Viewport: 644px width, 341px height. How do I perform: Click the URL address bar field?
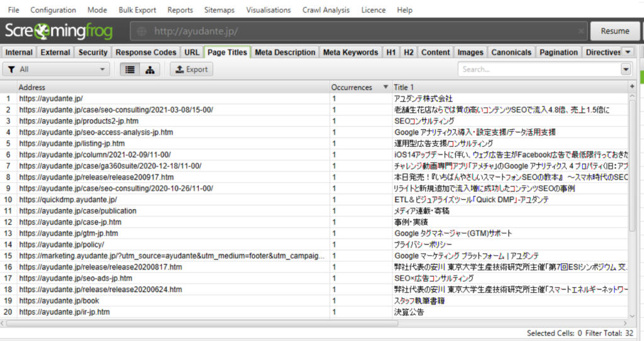tap(359, 31)
